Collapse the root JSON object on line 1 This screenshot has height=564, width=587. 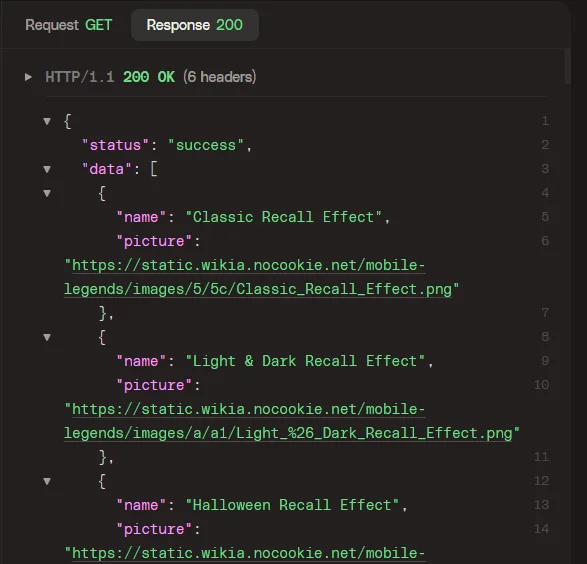[47, 121]
